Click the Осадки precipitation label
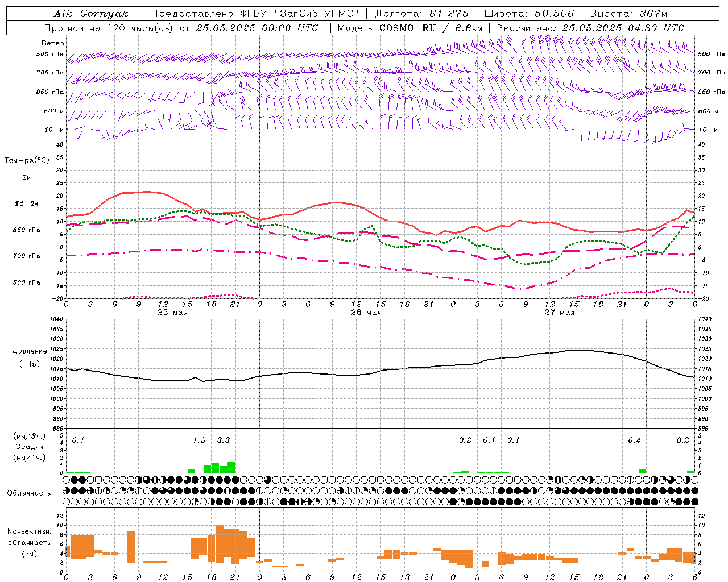728x582 pixels. pos(29,447)
